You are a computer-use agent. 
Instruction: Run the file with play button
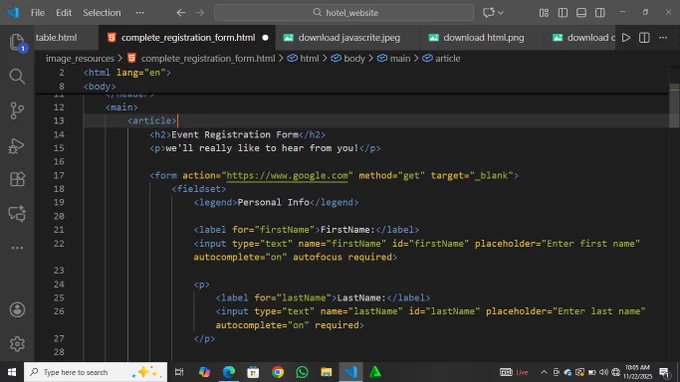click(x=626, y=38)
